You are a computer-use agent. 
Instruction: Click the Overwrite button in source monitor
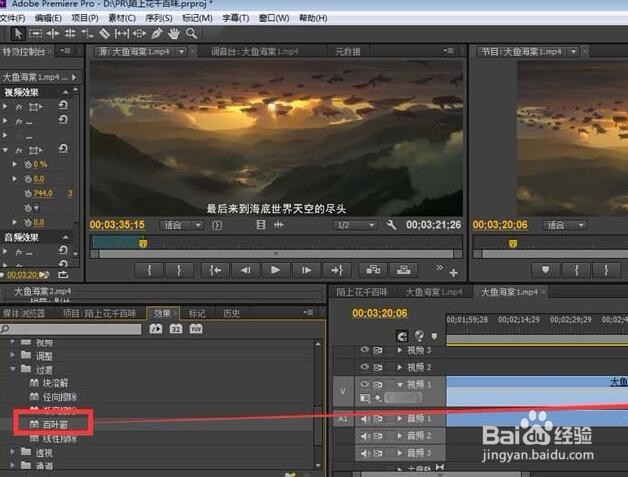click(403, 270)
